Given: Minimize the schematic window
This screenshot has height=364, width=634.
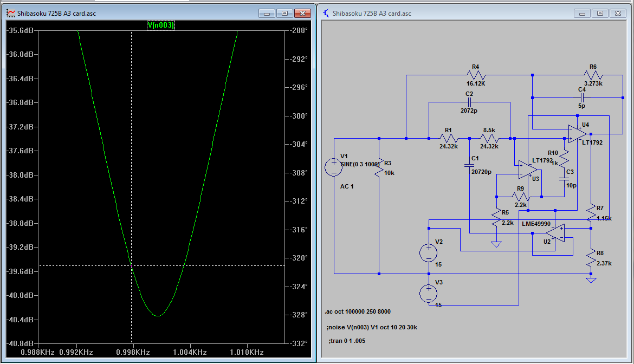Looking at the screenshot, I should 582,14.
